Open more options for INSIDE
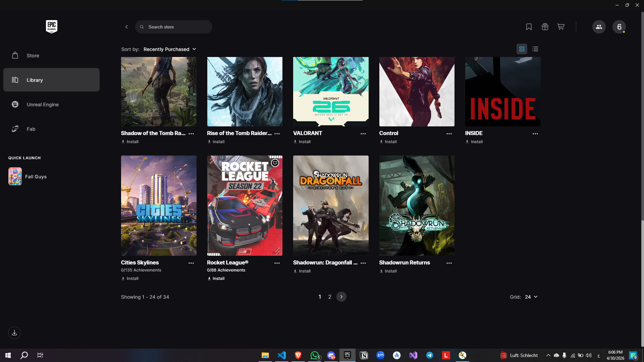 (535, 133)
